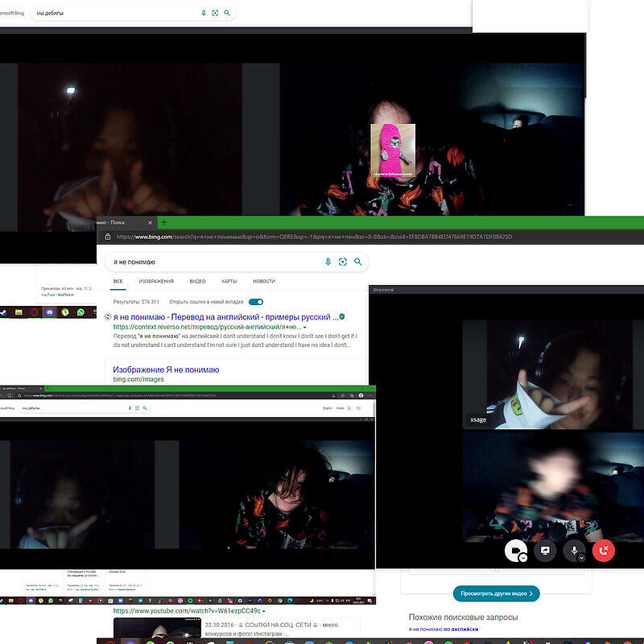Expand camera options arrow in Discord
The height and width of the screenshot is (644, 644).
[523, 557]
